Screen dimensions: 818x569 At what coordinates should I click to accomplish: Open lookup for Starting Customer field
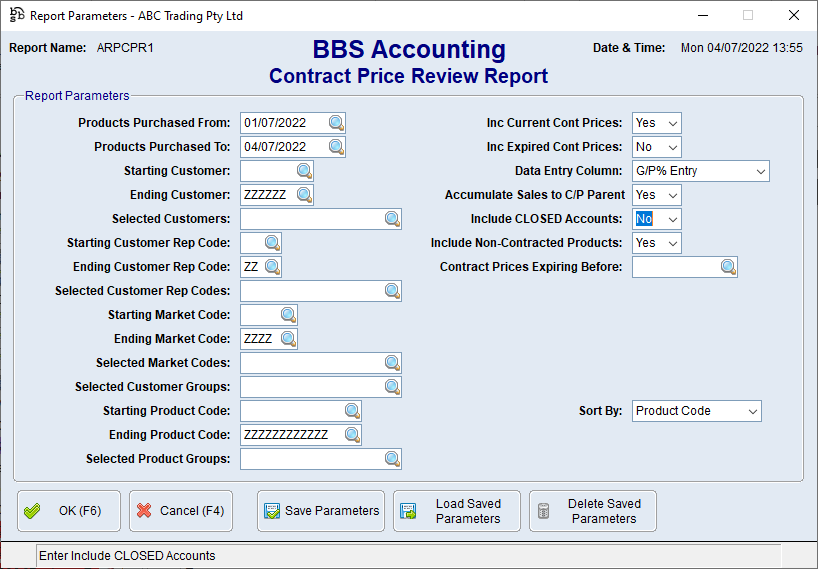point(304,171)
